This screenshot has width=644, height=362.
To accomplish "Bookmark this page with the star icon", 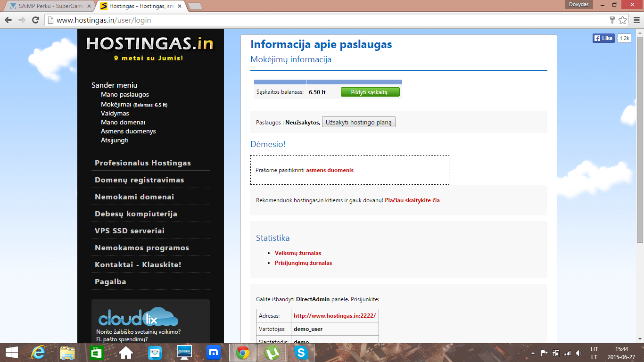I will click(623, 20).
